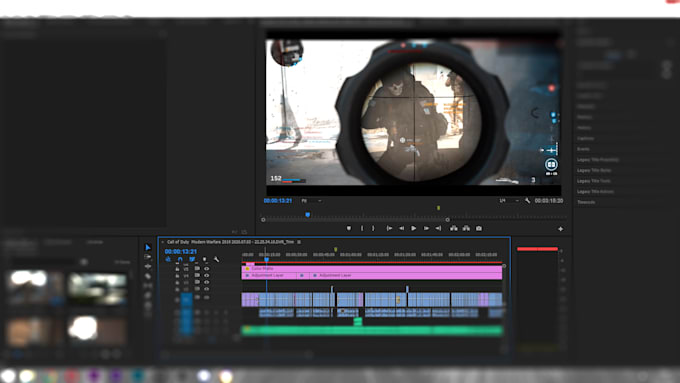Viewport: 680px width, 383px height.
Task: Open the Timecode panel
Action: [586, 202]
